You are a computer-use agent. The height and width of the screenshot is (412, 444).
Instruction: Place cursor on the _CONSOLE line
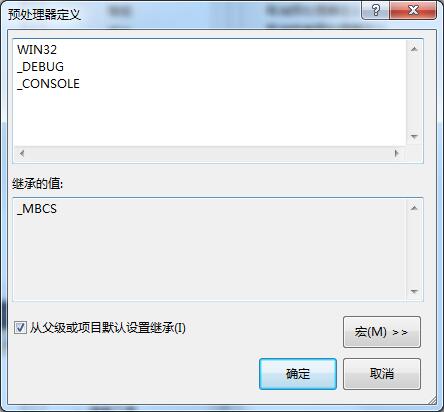pos(48,84)
